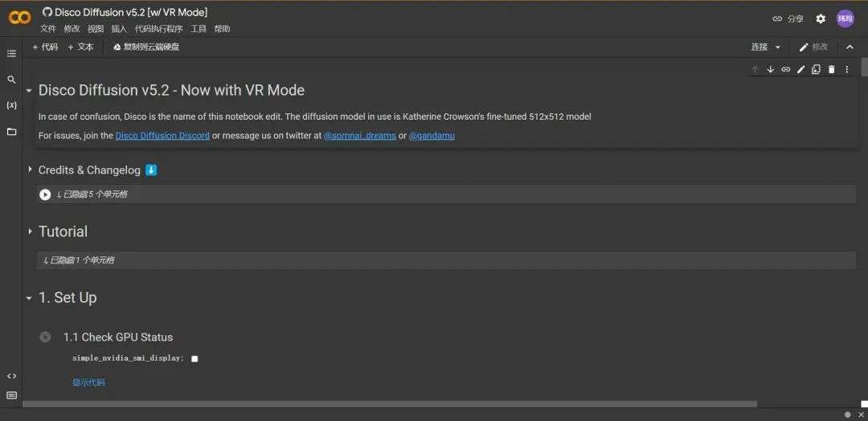Add a text cell with + 文本

pyautogui.click(x=81, y=47)
